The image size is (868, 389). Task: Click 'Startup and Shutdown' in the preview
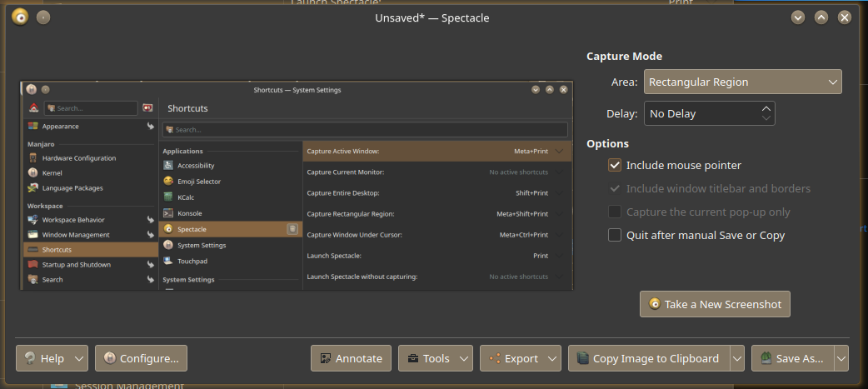click(77, 265)
